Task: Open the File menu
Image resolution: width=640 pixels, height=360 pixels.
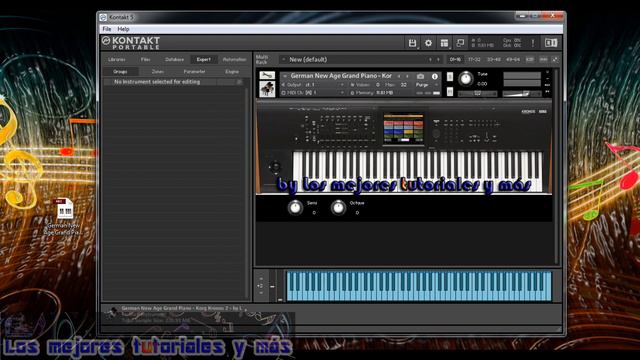Action: pos(107,29)
